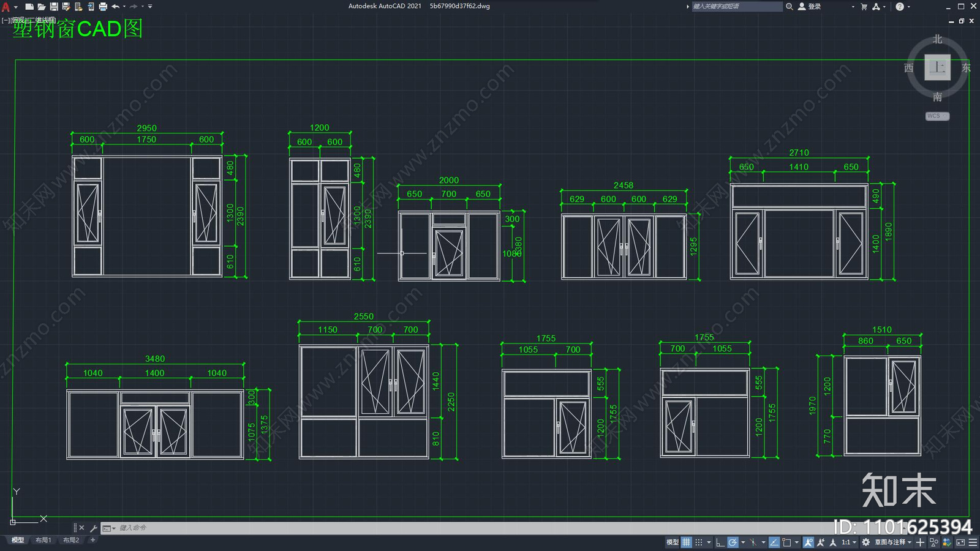The image size is (980, 551).
Task: Open the 1:1 annotation scale dropdown
Action: tap(848, 542)
